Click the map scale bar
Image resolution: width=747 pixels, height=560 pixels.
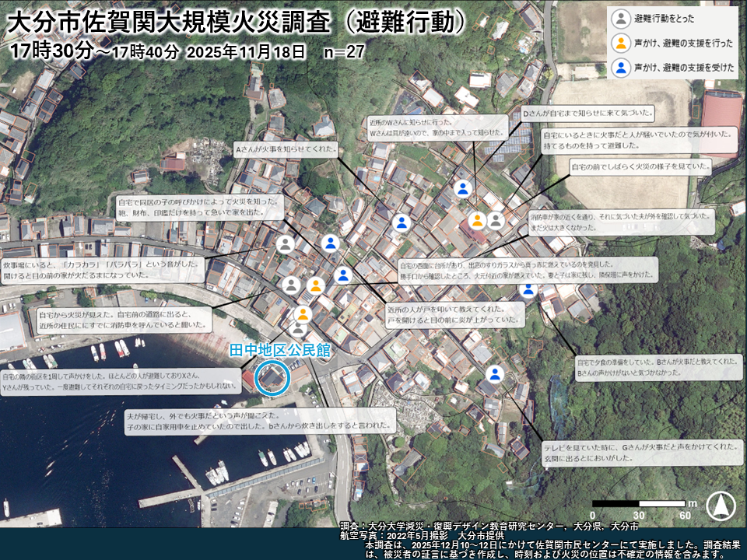click(638, 504)
